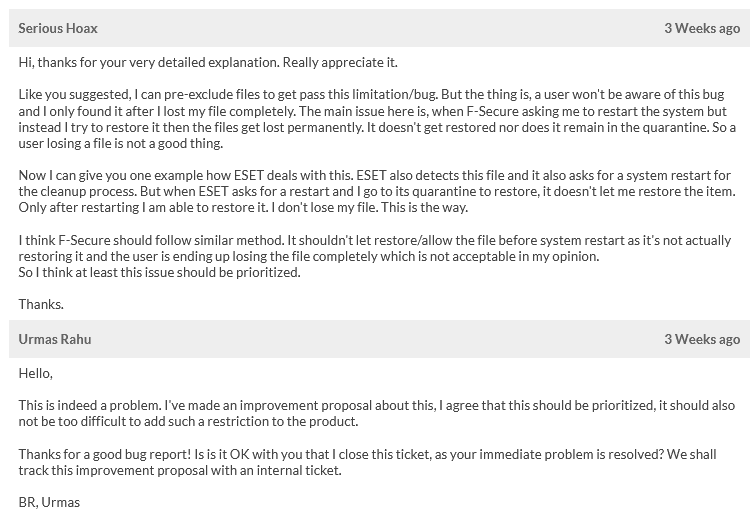Click the closing "Thanks." line of the first post

click(x=41, y=304)
